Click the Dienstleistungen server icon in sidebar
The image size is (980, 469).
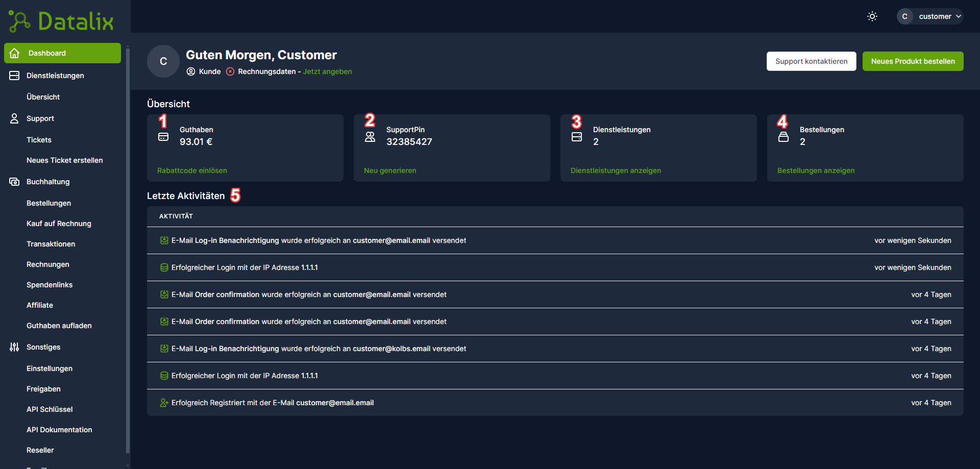[14, 76]
